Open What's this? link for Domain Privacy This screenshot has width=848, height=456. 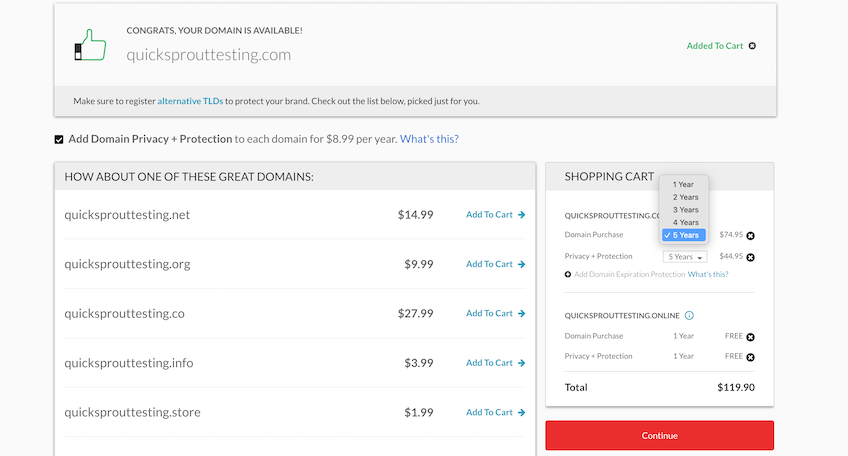(429, 139)
